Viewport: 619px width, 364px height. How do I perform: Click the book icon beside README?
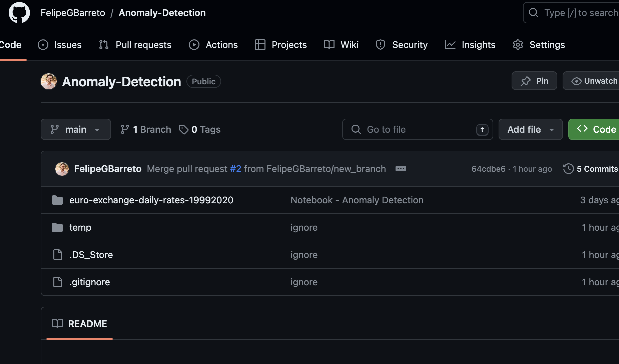tap(57, 323)
